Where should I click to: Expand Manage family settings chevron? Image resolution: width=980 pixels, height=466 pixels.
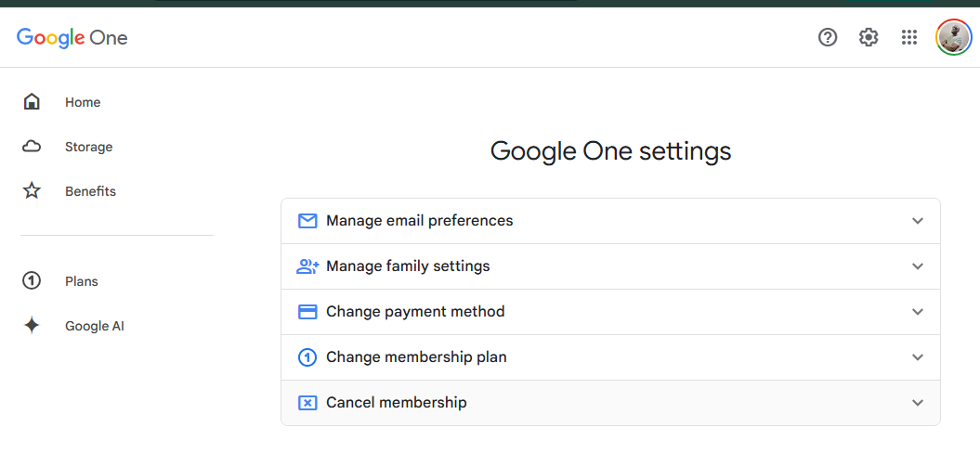[x=918, y=266]
